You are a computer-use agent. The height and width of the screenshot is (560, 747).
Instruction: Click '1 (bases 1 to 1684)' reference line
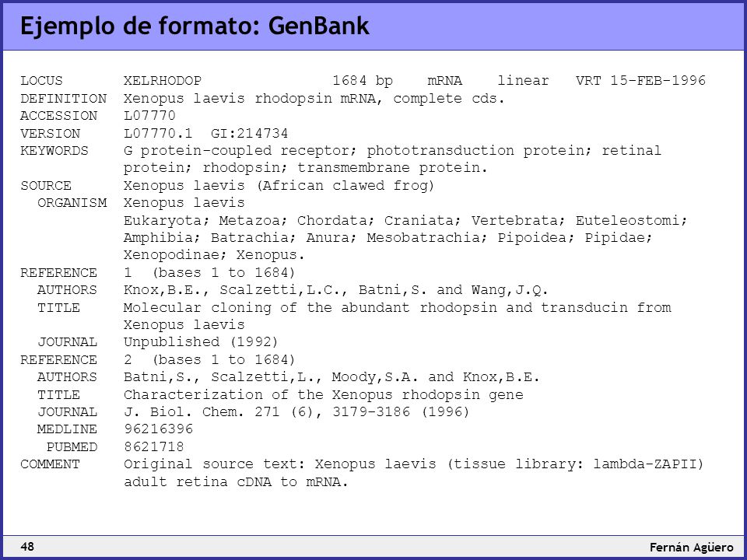pos(209,273)
